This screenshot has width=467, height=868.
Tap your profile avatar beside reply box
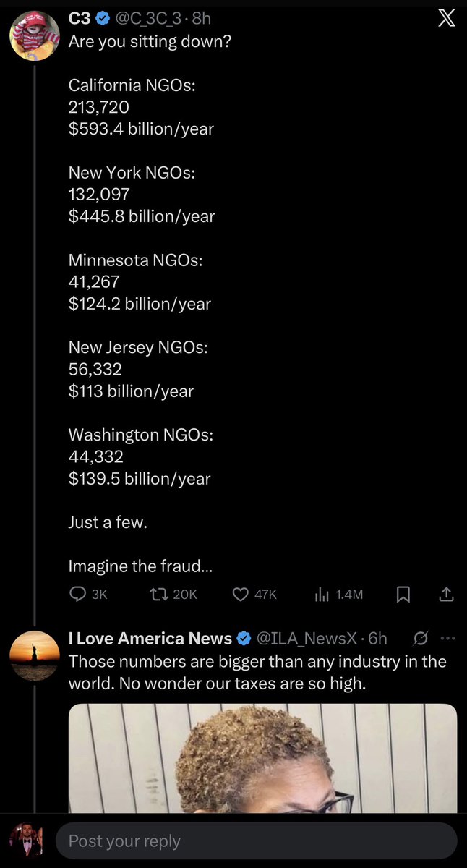tap(25, 841)
